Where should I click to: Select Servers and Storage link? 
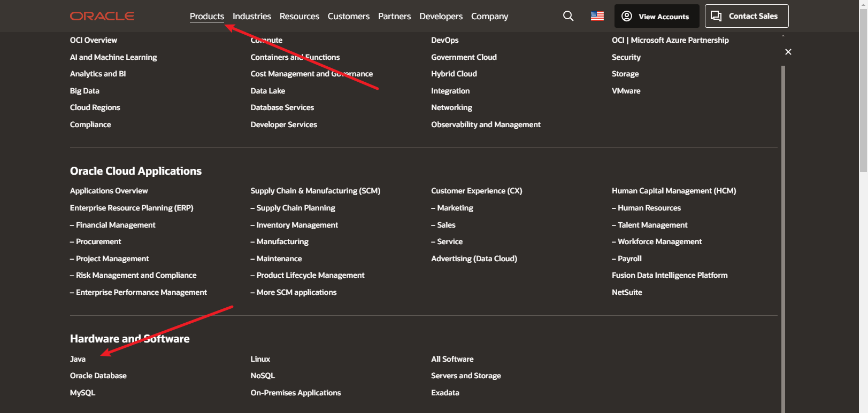[466, 376]
